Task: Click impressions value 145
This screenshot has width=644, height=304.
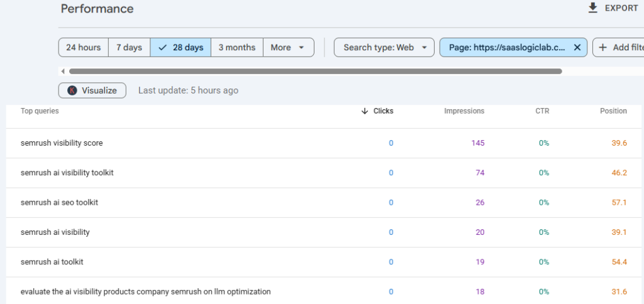Action: pos(478,143)
